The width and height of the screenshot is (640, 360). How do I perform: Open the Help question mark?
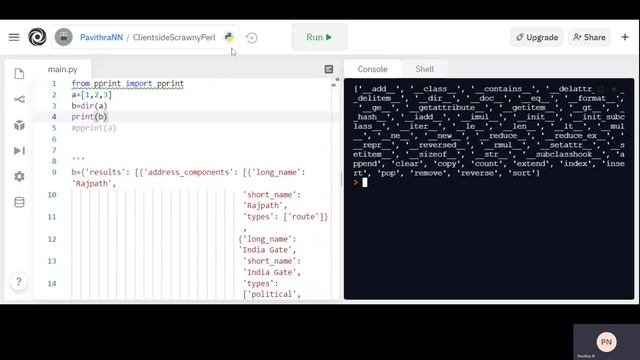(19, 281)
